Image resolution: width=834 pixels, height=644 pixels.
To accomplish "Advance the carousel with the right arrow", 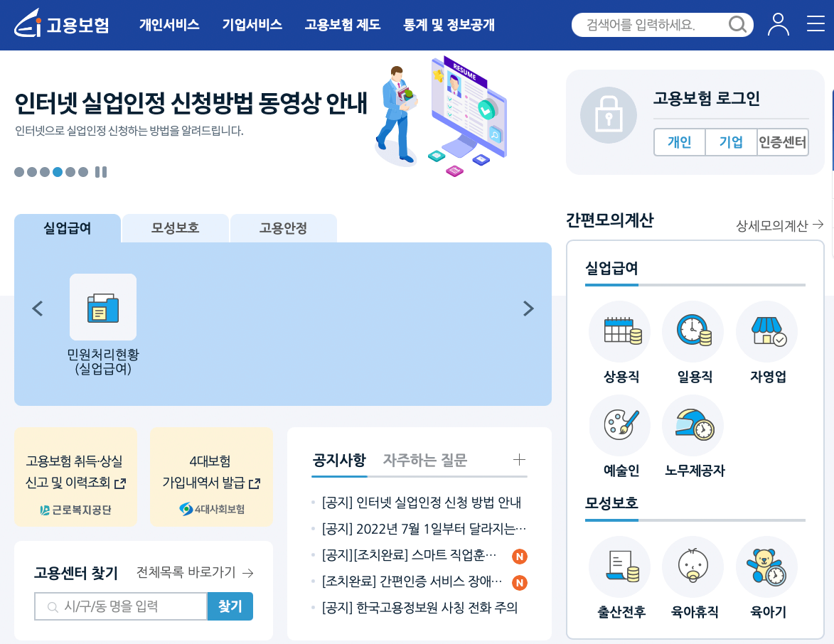I will point(528,308).
